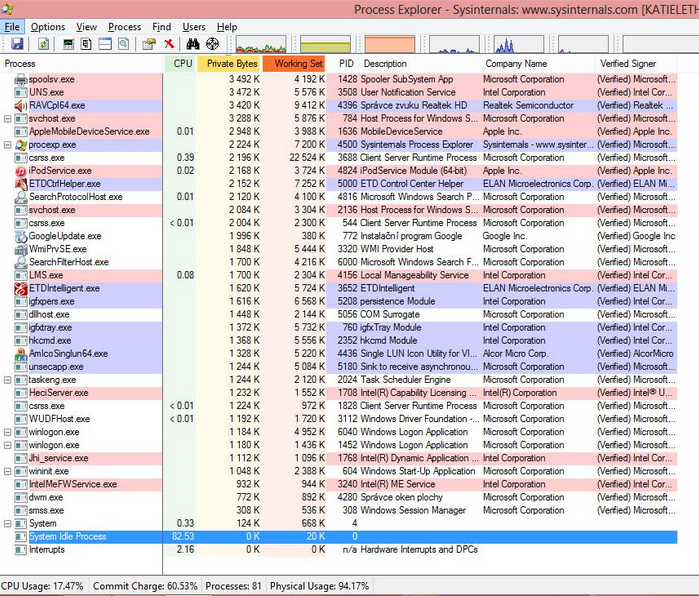Click the icon beside AmIcoSinglun64.exe

pos(21,354)
